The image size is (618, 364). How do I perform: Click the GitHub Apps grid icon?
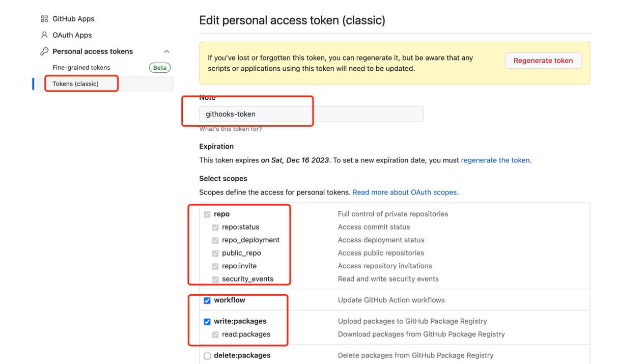click(x=44, y=19)
